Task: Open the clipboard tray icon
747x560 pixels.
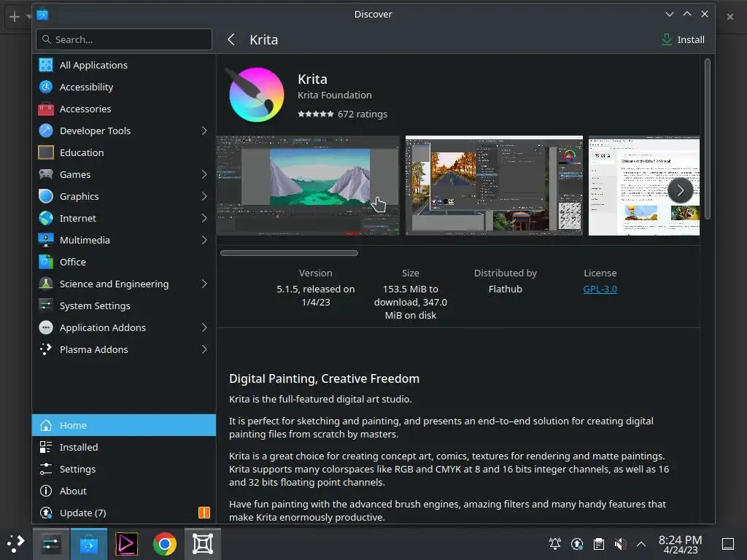Action: click(x=599, y=544)
